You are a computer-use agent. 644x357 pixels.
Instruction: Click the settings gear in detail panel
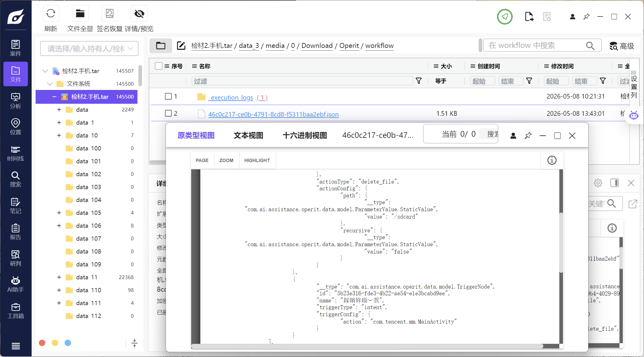pyautogui.click(x=598, y=183)
